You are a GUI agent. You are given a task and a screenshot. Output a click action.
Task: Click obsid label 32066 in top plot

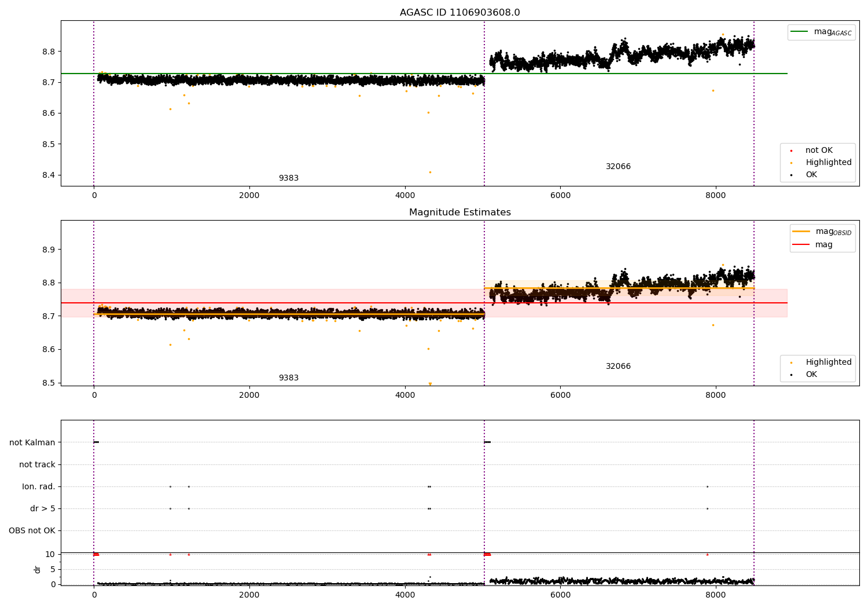(x=618, y=167)
